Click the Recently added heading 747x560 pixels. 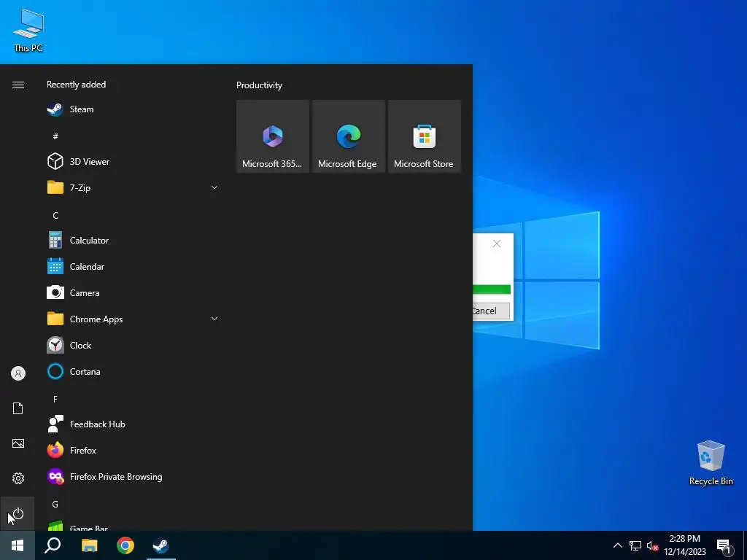[76, 85]
